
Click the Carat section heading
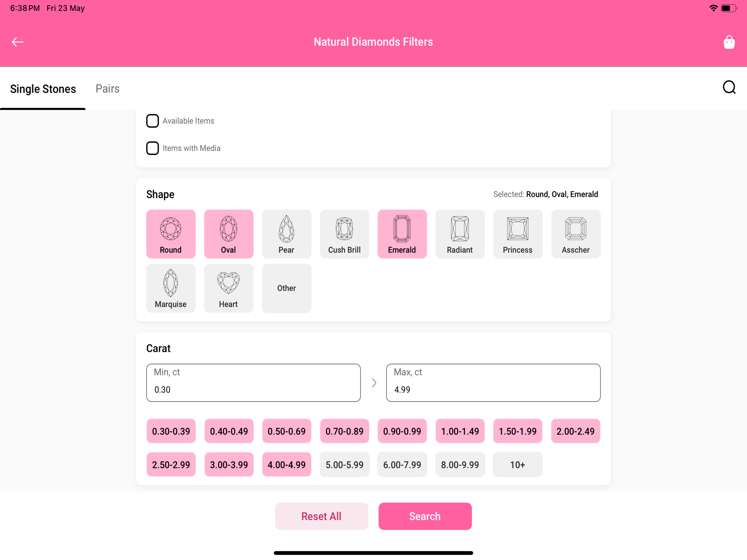(x=158, y=348)
